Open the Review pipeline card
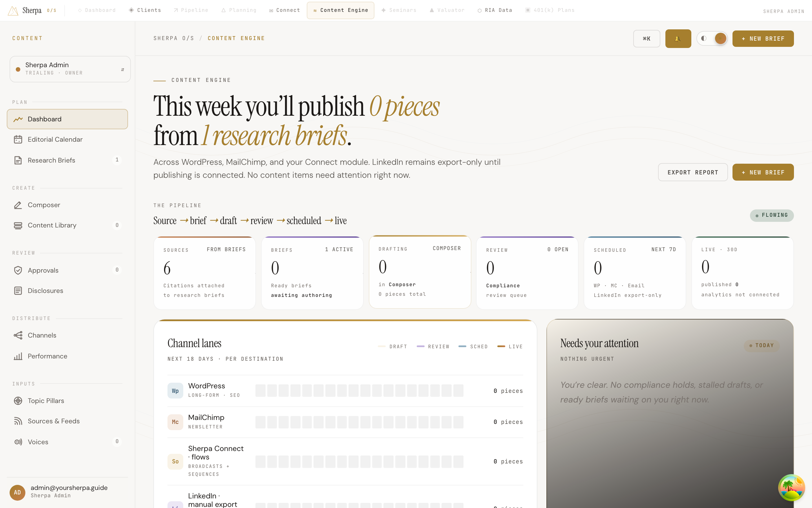 click(x=528, y=273)
